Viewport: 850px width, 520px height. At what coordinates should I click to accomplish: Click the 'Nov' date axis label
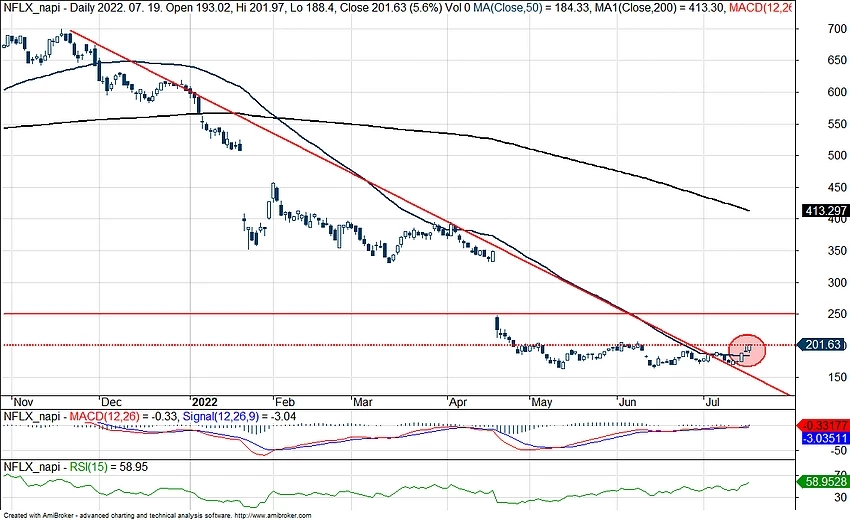click(x=23, y=402)
